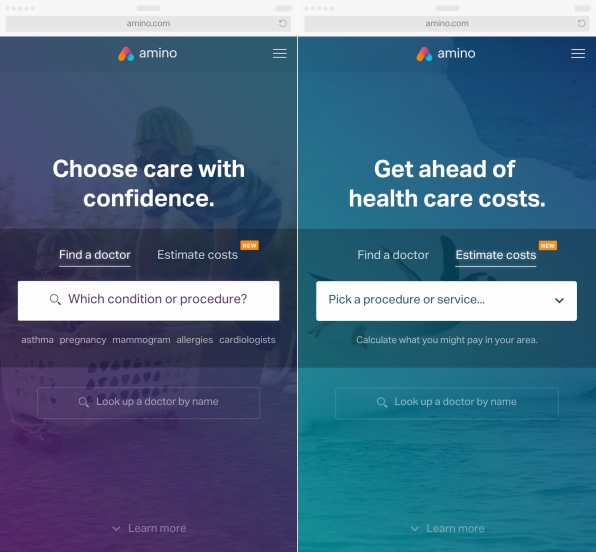This screenshot has width=596, height=552.
Task: Expand Learn more on the left screen
Action: point(149,528)
